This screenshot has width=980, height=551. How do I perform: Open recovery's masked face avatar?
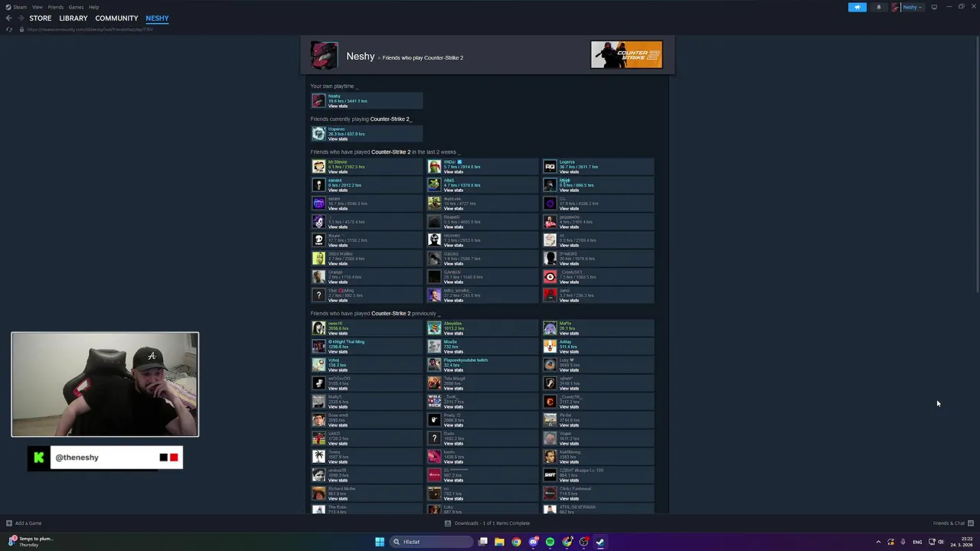[x=434, y=240]
